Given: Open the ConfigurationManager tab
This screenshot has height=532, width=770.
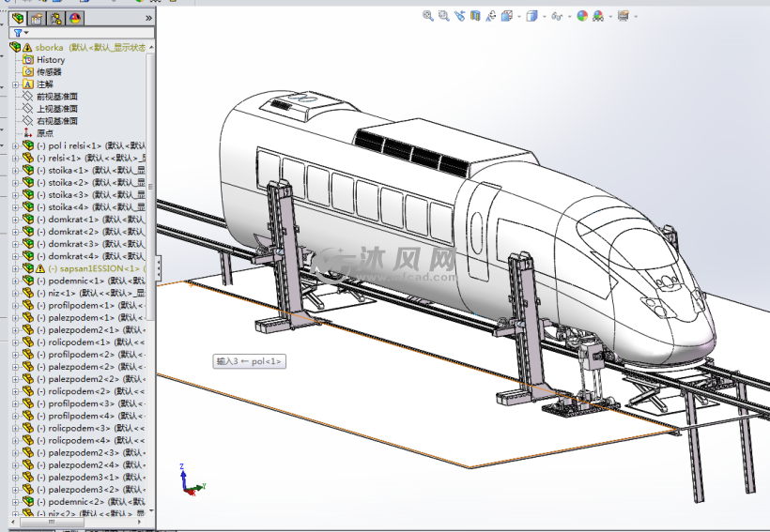Looking at the screenshot, I should tap(55, 18).
